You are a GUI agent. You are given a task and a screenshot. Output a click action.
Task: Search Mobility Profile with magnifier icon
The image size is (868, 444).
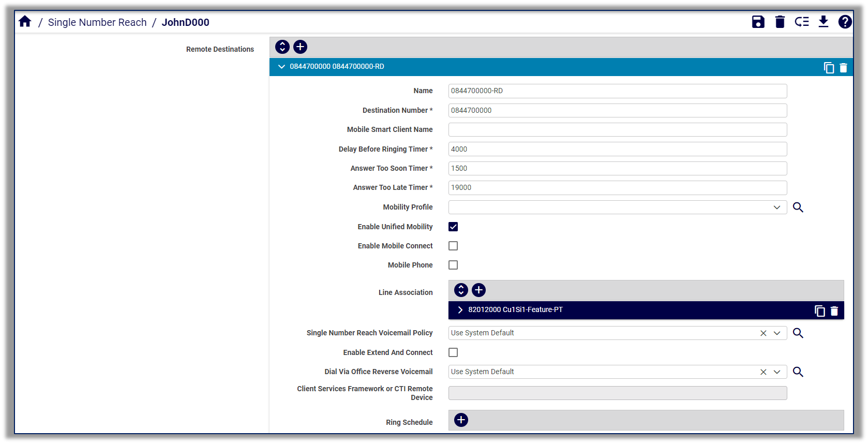798,208
